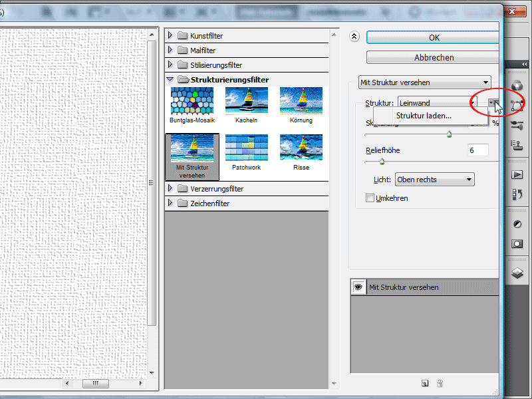Click the Abbrechen button
This screenshot has width=532, height=399.
tap(433, 57)
